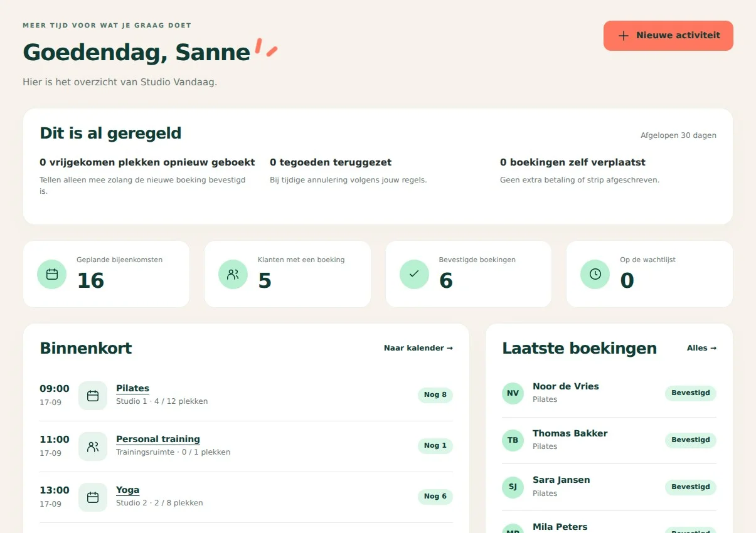The width and height of the screenshot is (756, 533).
Task: Click the 'Studio 1 · 4 / 12 plekken' text
Action: click(162, 401)
